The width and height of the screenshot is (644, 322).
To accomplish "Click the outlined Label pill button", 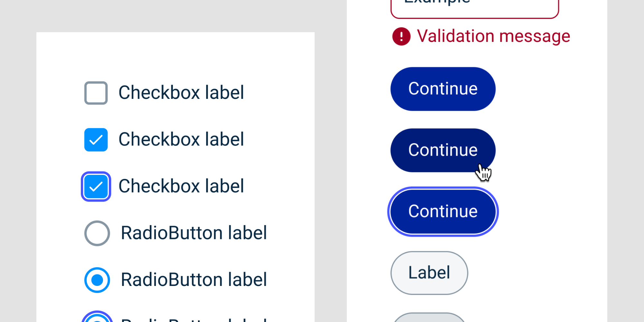I will pyautogui.click(x=429, y=273).
